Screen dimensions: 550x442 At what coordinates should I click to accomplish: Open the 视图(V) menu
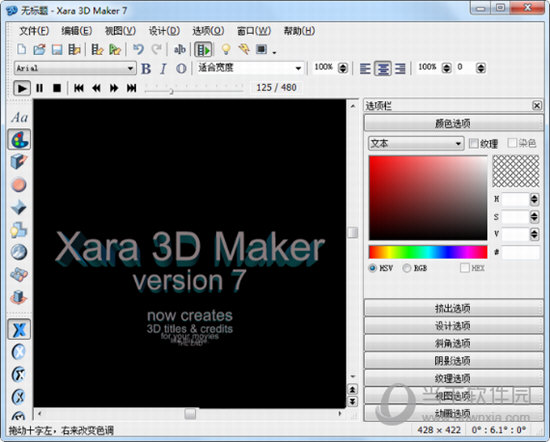point(120,31)
